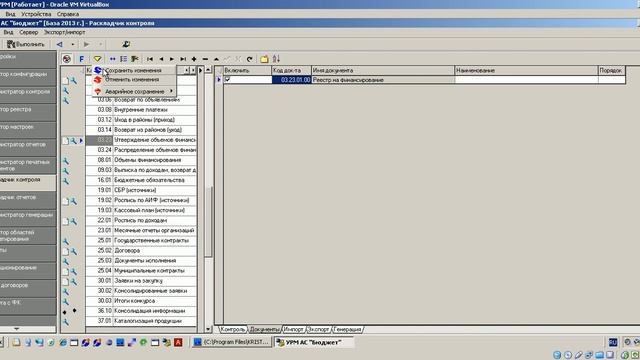The image size is (640, 360).
Task: Open the dropdown next to the back arrow
Action: 73,44
